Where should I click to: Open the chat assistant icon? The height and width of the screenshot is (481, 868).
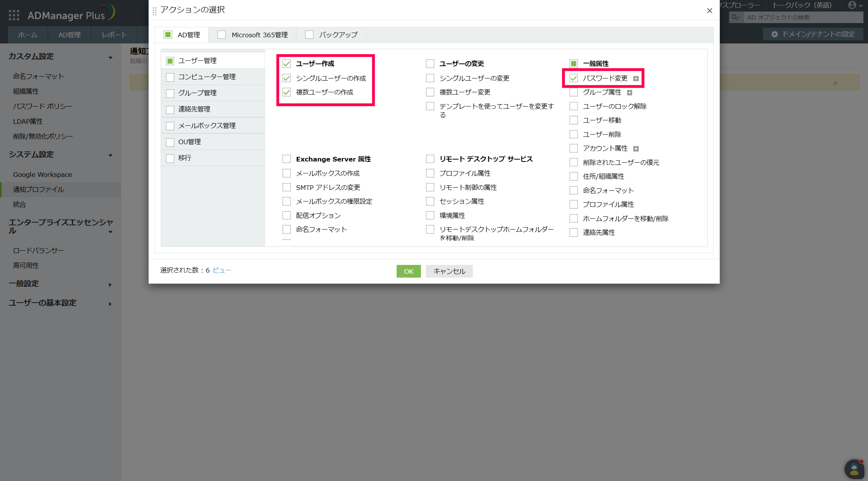point(854,469)
